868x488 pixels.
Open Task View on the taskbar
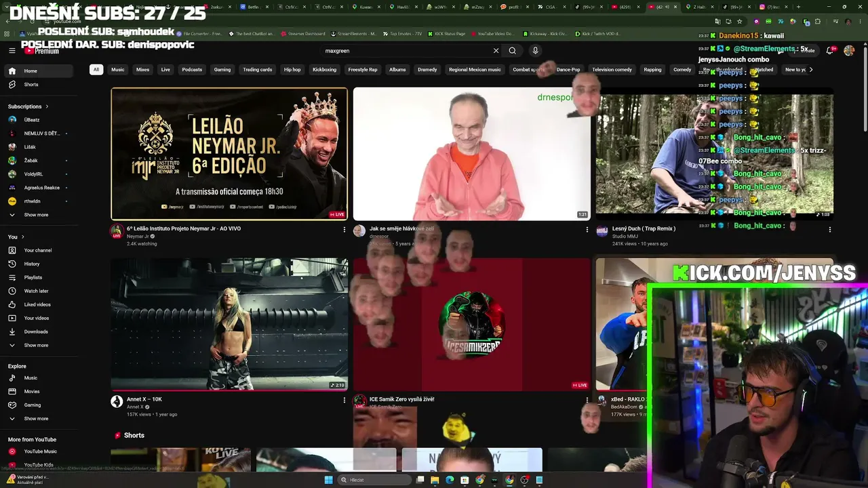pos(420,480)
